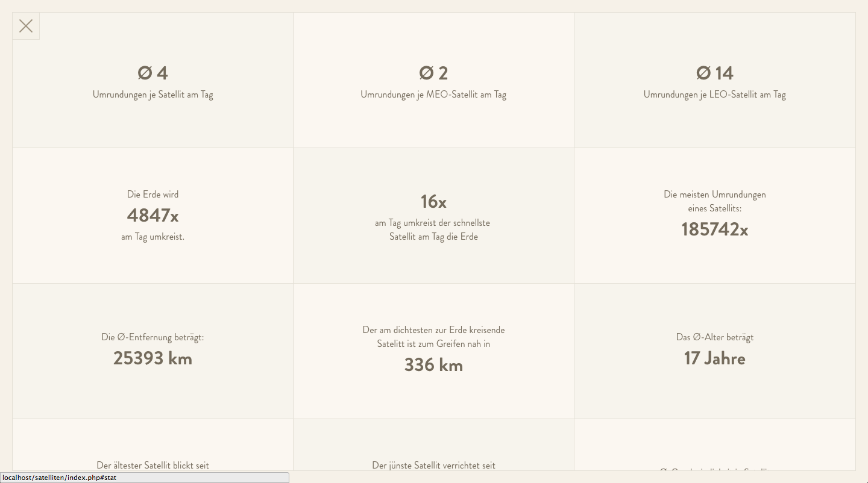Click the "Die Erde wird" label
This screenshot has width=868, height=483.
pos(153,195)
